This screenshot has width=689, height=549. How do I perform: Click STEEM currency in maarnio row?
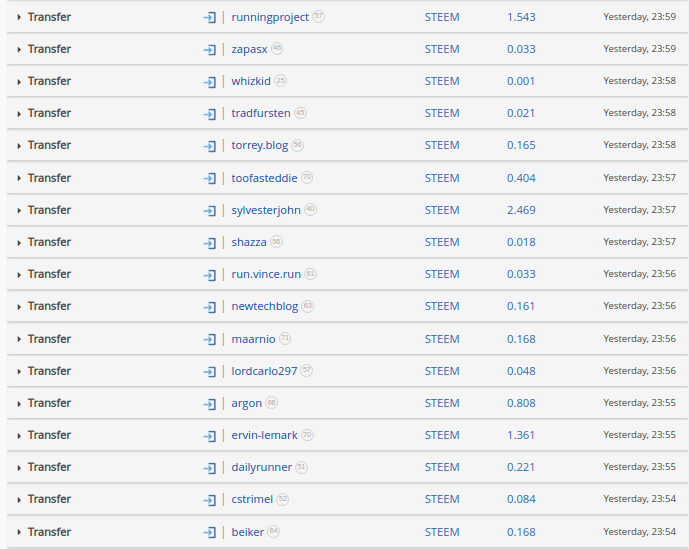(442, 339)
